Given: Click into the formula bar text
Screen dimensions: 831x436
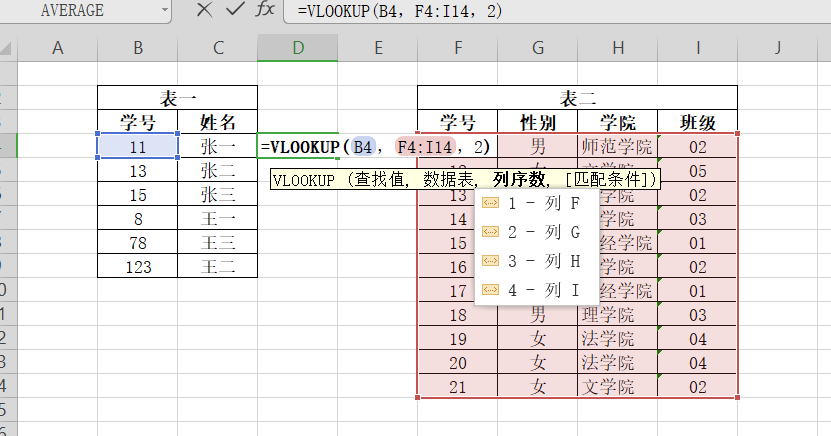Looking at the screenshot, I should click(556, 11).
